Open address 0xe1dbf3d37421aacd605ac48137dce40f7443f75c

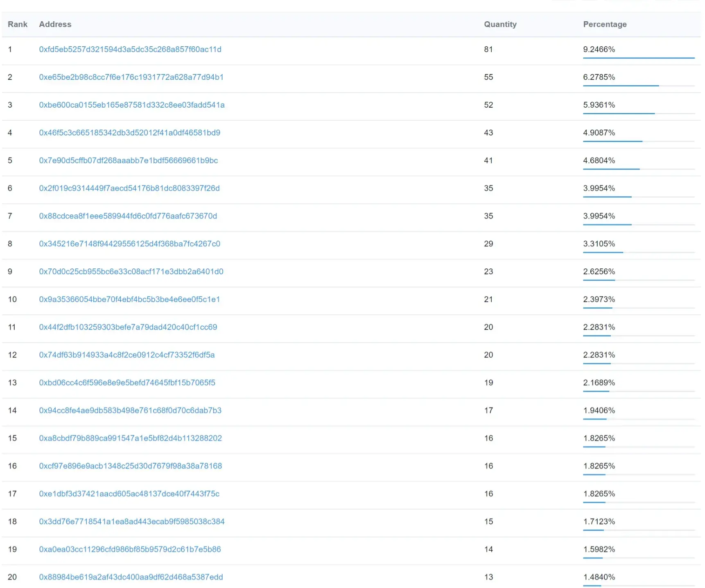pyautogui.click(x=129, y=494)
